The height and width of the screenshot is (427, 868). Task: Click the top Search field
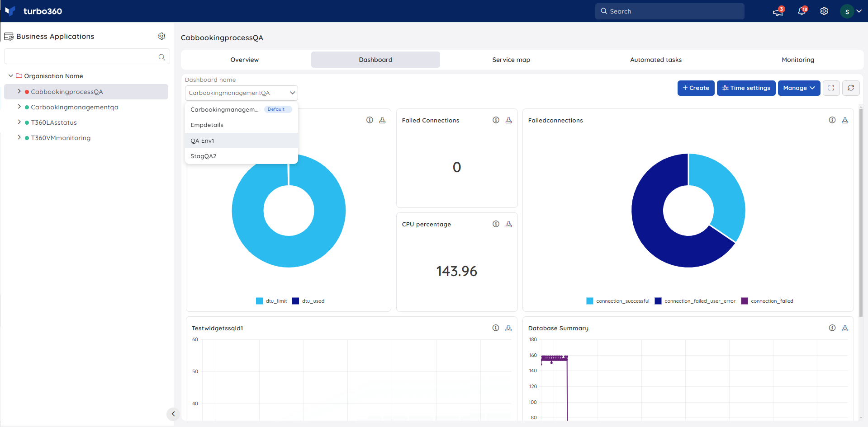(669, 11)
